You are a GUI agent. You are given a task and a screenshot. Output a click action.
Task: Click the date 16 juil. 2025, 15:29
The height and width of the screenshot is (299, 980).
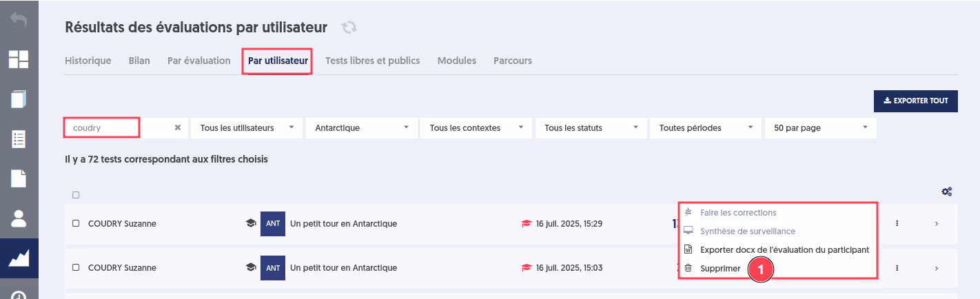click(x=569, y=223)
